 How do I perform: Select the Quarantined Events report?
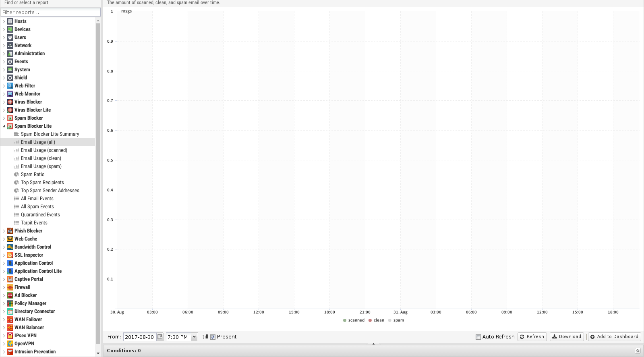pyautogui.click(x=40, y=215)
